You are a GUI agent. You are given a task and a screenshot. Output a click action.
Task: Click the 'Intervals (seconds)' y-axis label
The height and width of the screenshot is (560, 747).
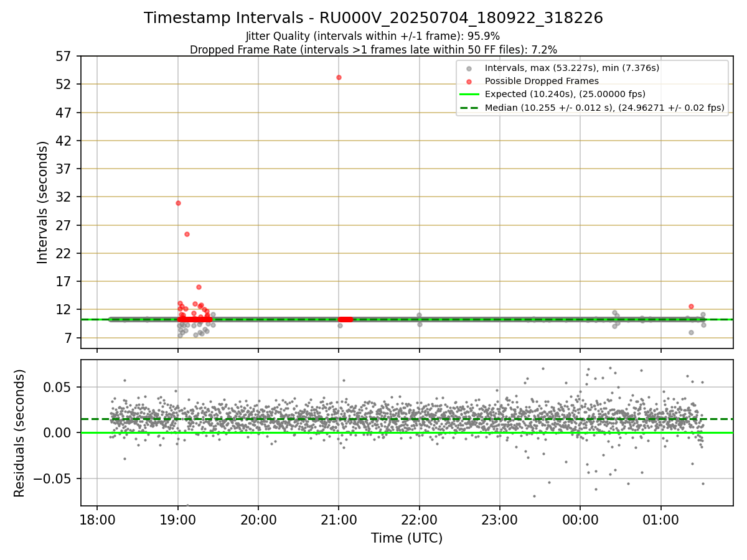coord(43,202)
